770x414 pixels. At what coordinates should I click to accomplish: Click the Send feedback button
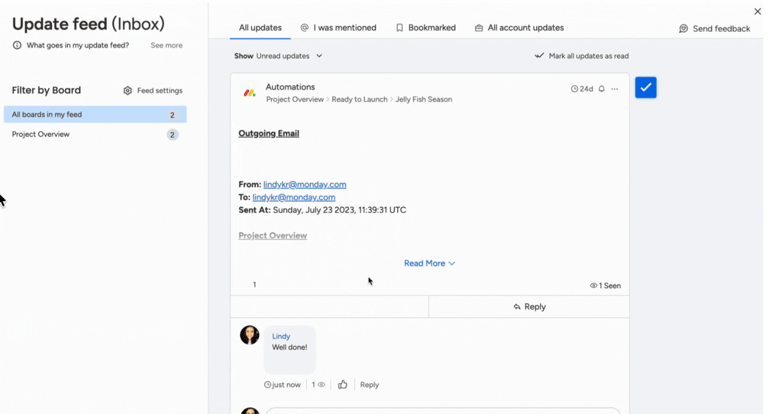[715, 28]
